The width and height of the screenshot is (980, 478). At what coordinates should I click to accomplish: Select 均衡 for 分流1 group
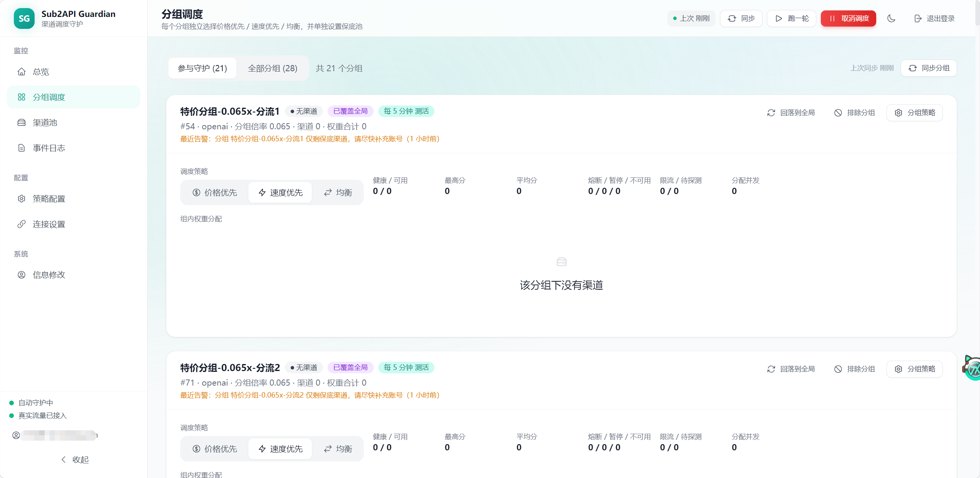click(338, 192)
